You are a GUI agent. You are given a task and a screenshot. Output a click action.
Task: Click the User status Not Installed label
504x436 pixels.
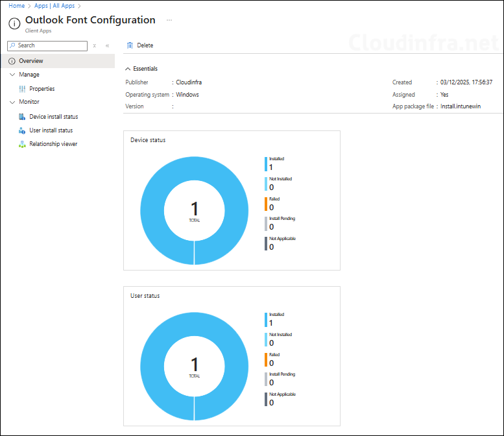(x=281, y=334)
